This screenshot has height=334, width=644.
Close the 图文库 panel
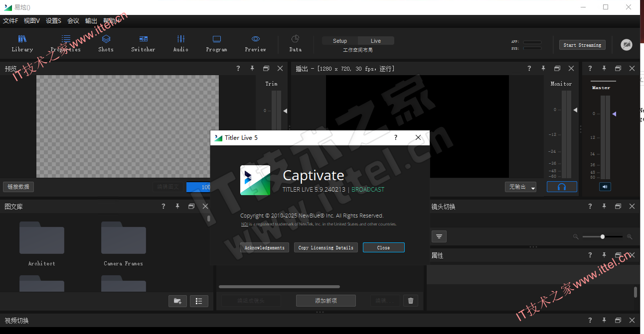tap(205, 206)
